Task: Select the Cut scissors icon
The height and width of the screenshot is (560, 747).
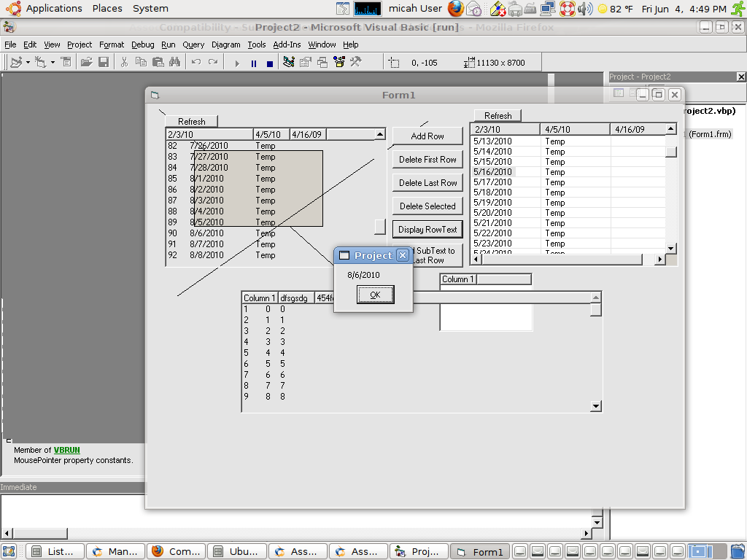Action: coord(125,63)
